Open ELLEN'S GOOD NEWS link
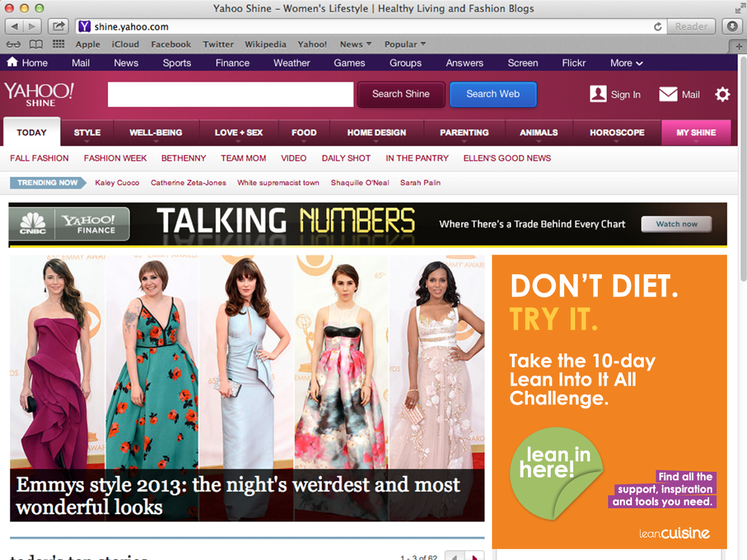747x560 pixels. tap(507, 158)
